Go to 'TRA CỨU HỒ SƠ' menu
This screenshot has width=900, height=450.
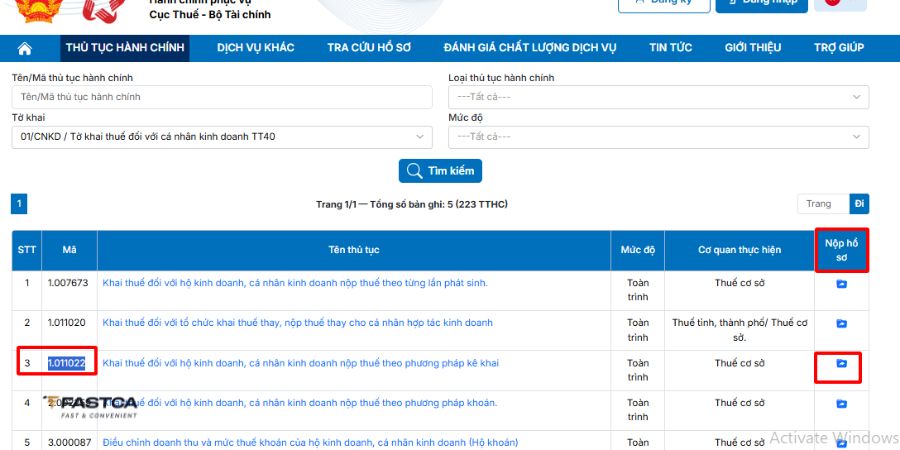point(369,48)
